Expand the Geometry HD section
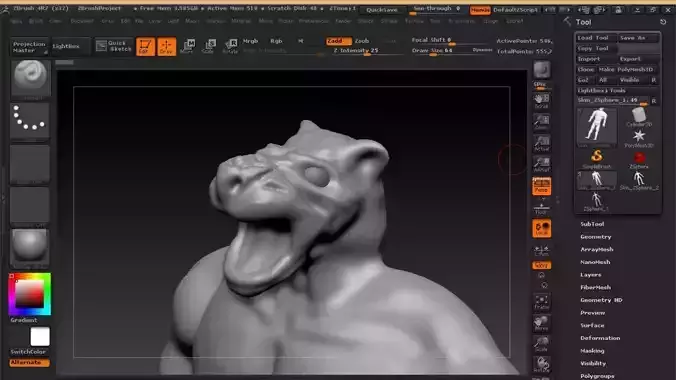 (601, 300)
